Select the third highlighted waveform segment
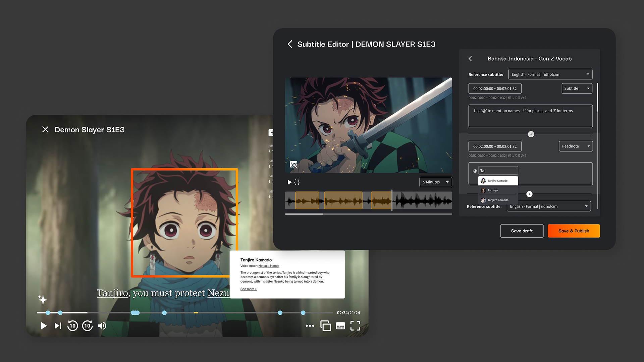The image size is (644, 362). (x=381, y=200)
